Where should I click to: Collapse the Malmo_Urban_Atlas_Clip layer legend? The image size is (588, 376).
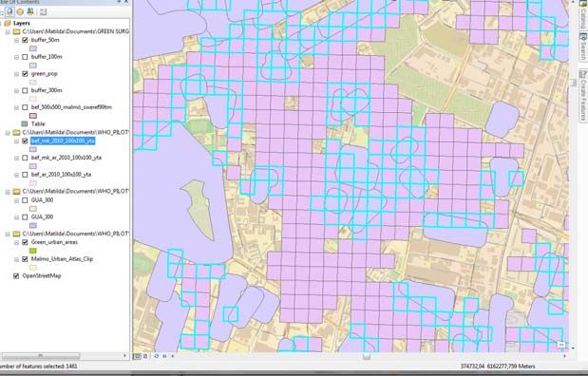pyautogui.click(x=16, y=259)
